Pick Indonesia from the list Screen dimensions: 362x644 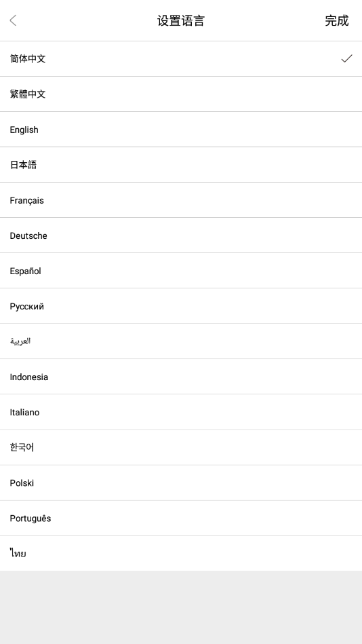coord(181,377)
